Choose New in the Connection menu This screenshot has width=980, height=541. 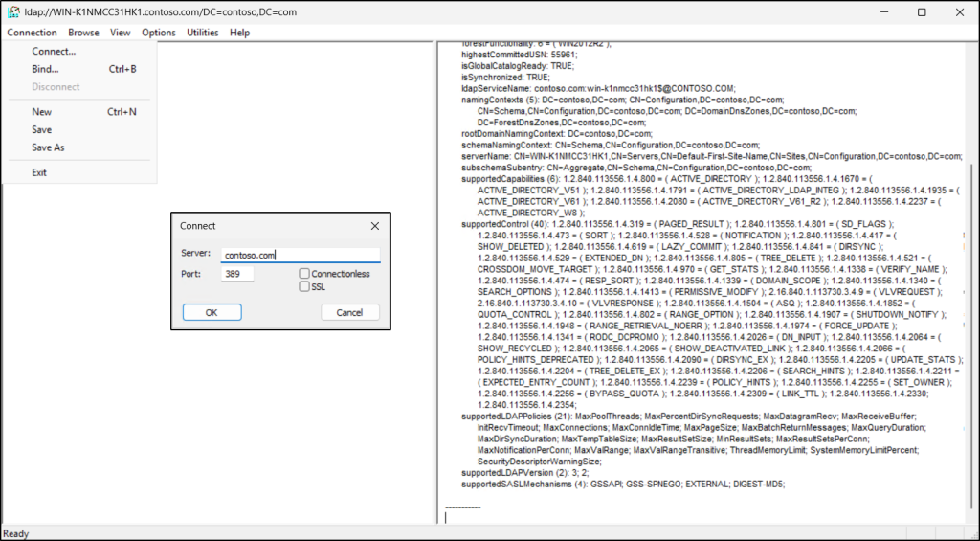point(42,112)
